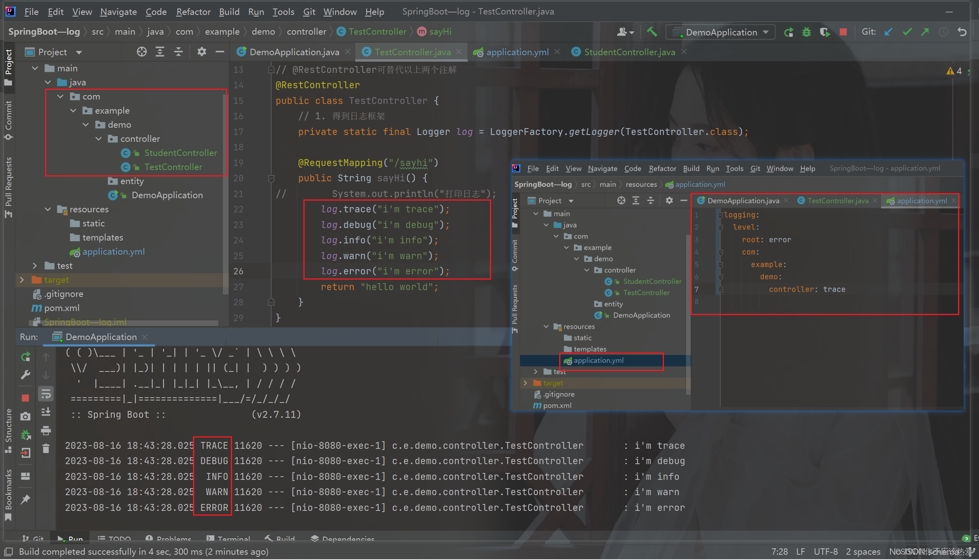Open the Terminal tool window button
The image size is (979, 560).
228,538
